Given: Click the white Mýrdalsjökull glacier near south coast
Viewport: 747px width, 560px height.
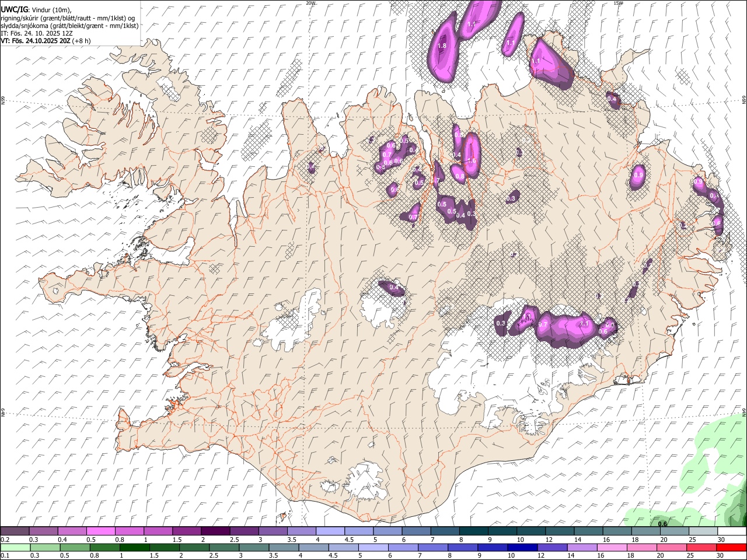Looking at the screenshot, I should click(366, 482).
